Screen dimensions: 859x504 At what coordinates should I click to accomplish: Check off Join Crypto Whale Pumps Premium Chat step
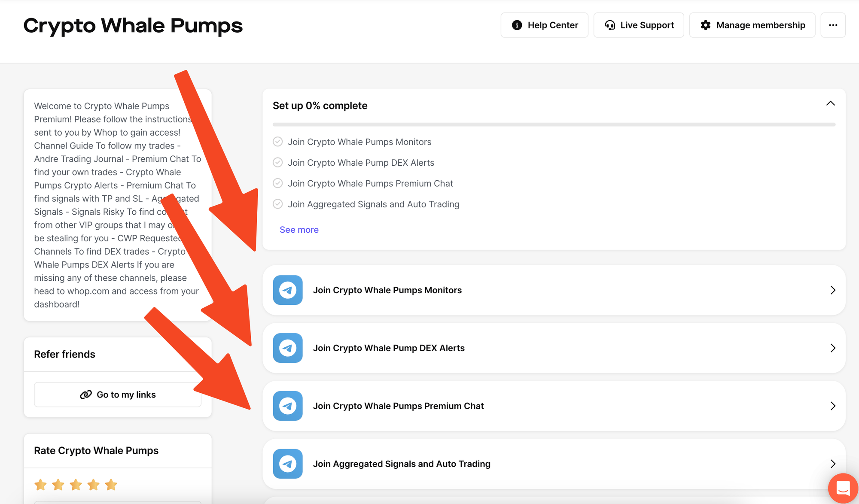278,183
